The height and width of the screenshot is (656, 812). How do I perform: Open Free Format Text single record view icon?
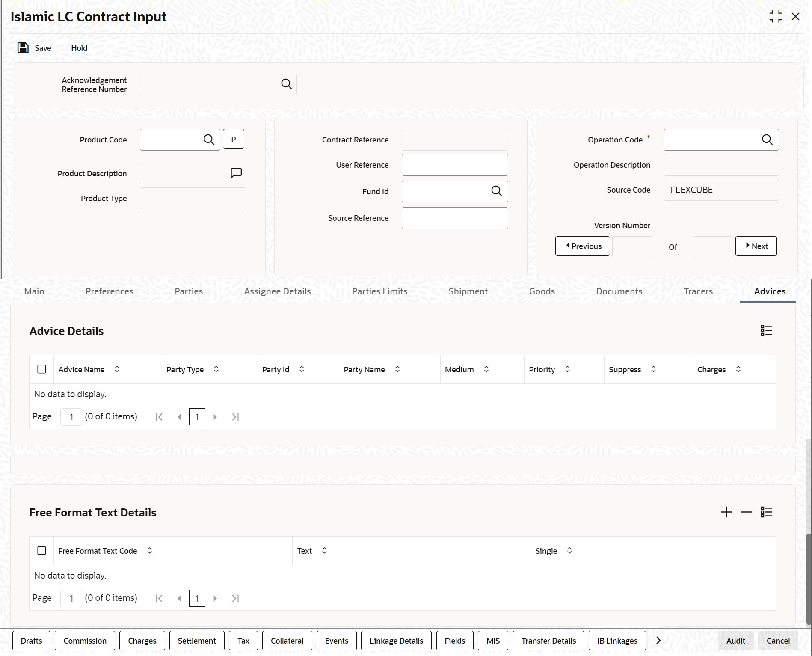766,512
